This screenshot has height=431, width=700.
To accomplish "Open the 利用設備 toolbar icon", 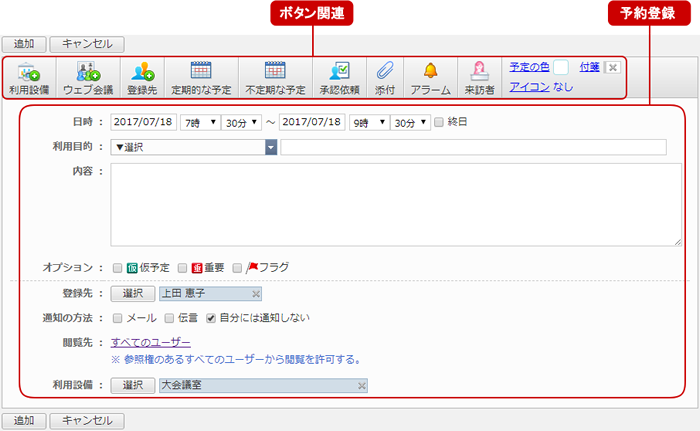I will tap(29, 78).
